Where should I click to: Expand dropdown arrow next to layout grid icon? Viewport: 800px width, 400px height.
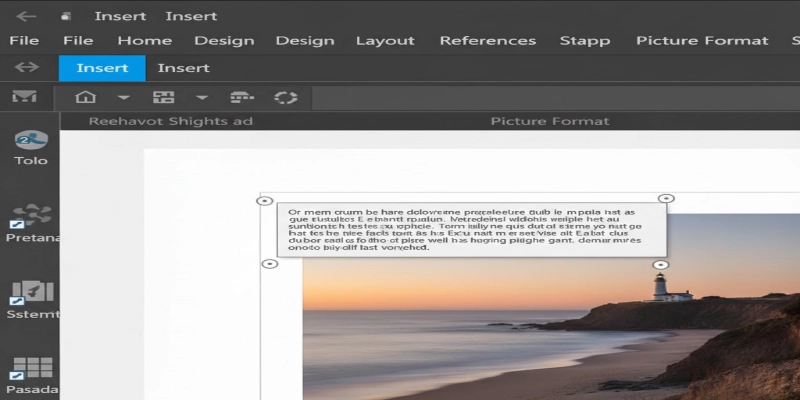pyautogui.click(x=201, y=98)
